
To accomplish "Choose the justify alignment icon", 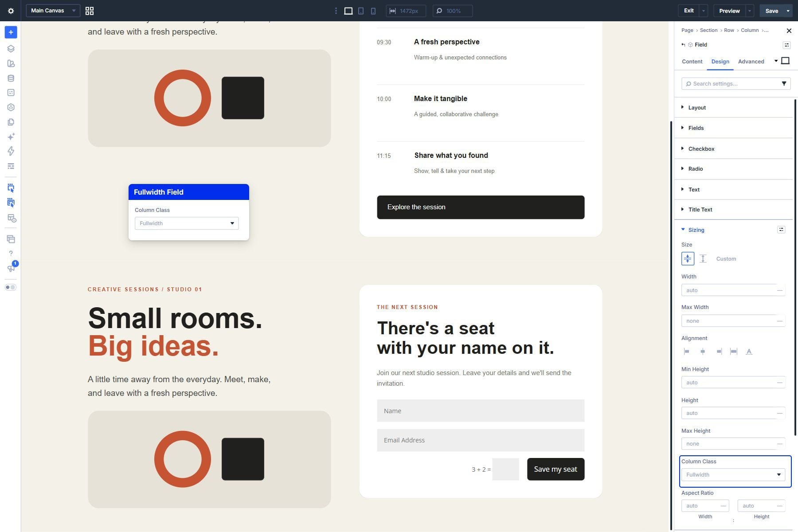I will tap(734, 352).
